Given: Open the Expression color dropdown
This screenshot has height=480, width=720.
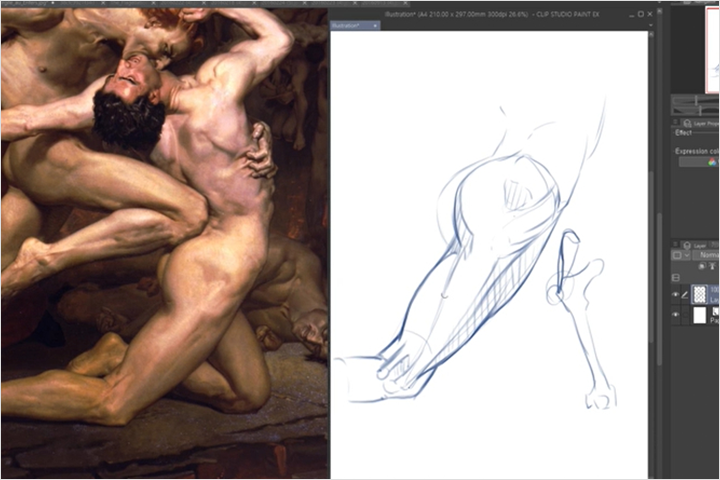Looking at the screenshot, I should tap(698, 162).
